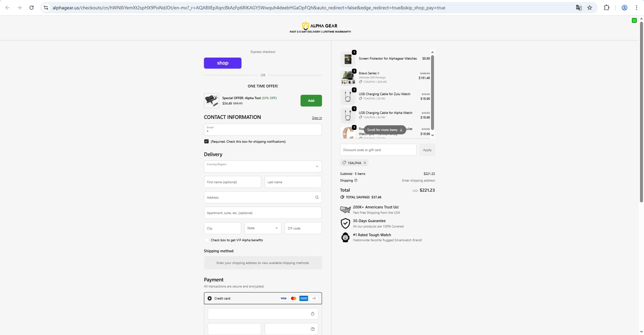Open site information icon in address bar
Viewport: 644px width, 335px height.
[x=46, y=8]
